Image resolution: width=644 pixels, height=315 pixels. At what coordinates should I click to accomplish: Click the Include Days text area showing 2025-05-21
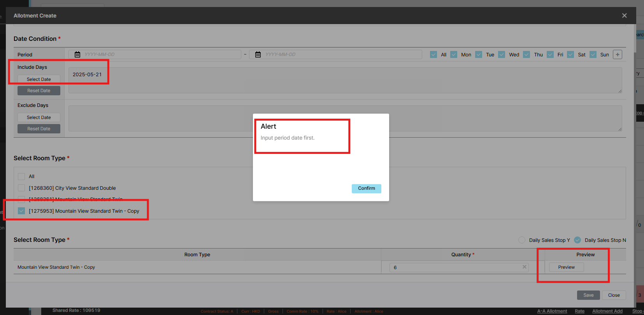click(x=345, y=80)
